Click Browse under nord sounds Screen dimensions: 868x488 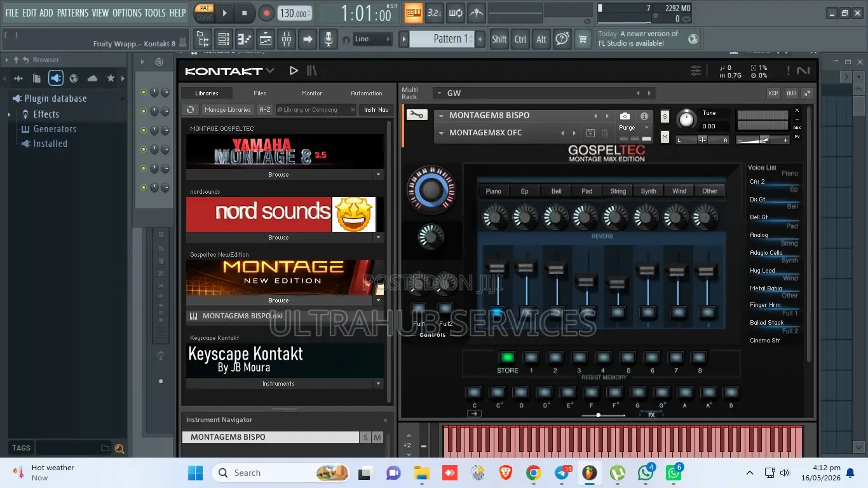point(278,237)
